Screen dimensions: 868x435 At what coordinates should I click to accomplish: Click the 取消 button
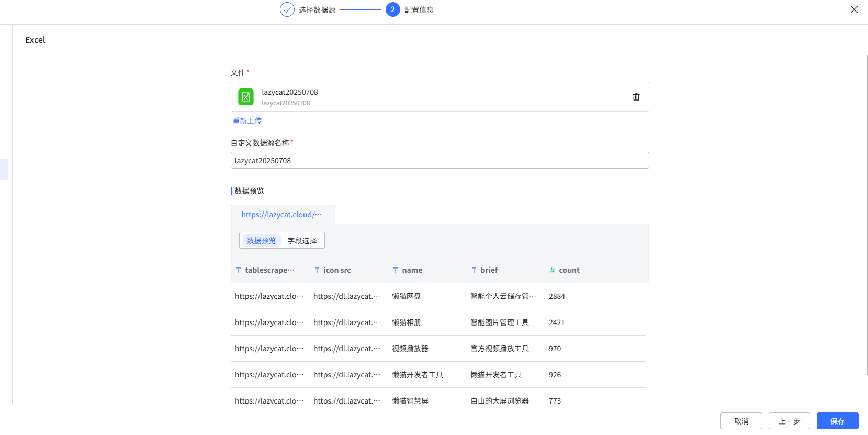[741, 421]
